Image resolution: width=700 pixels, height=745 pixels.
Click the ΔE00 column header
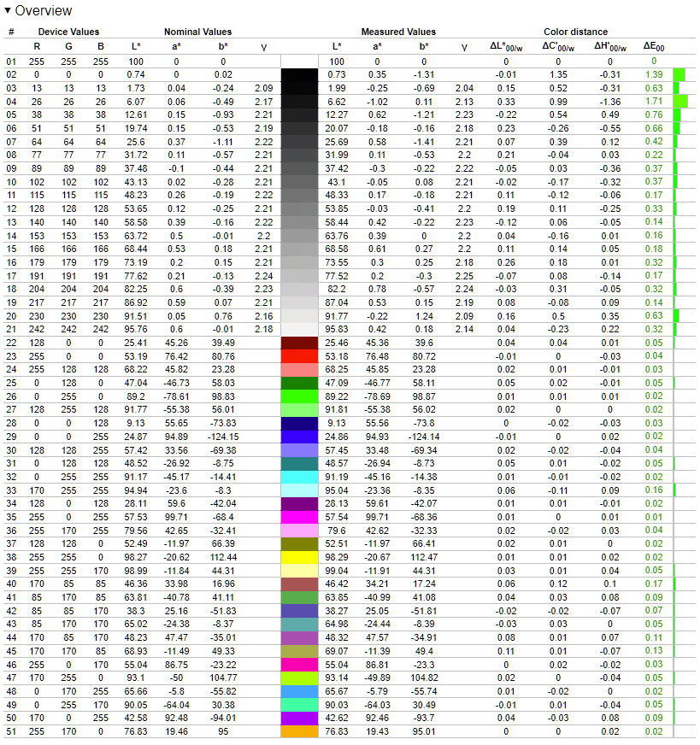654,46
